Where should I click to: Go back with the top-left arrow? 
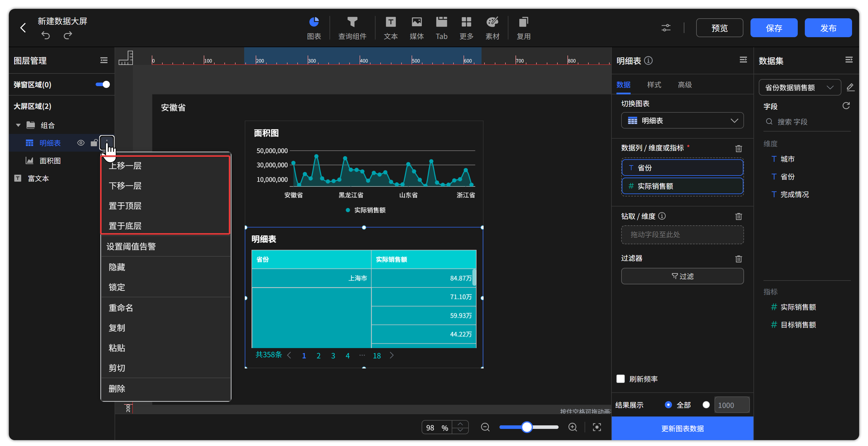pos(23,28)
